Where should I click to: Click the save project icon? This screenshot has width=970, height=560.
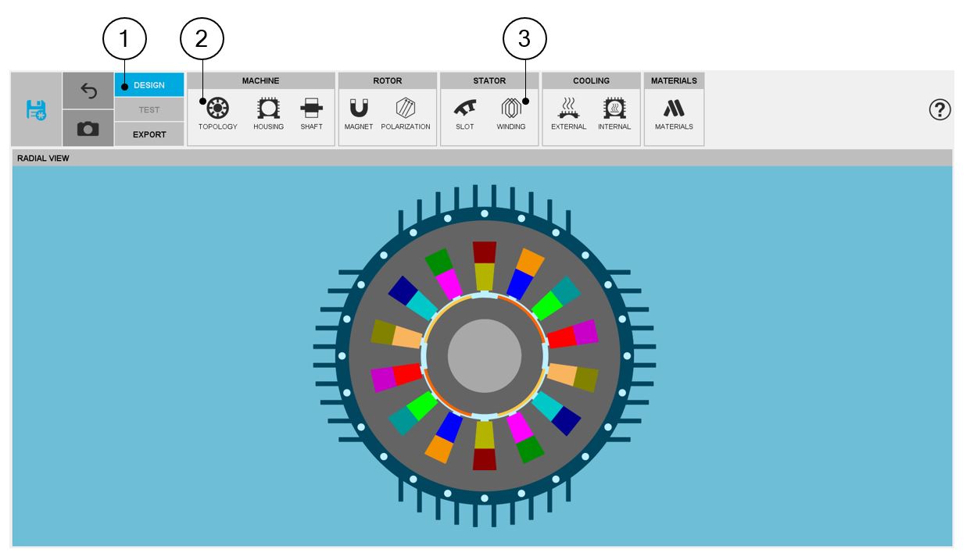37,109
